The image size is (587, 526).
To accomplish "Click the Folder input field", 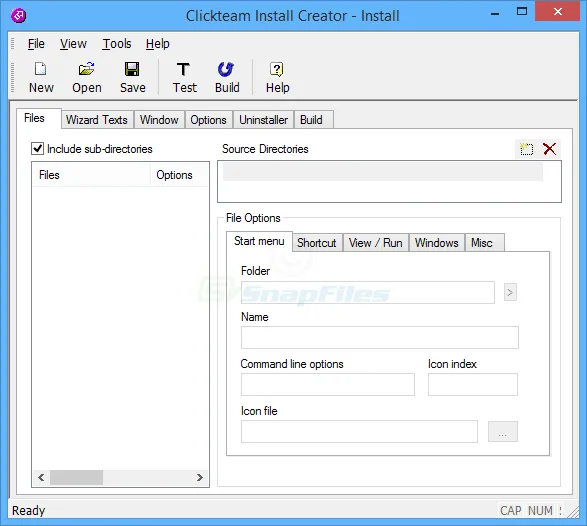I will (x=368, y=292).
